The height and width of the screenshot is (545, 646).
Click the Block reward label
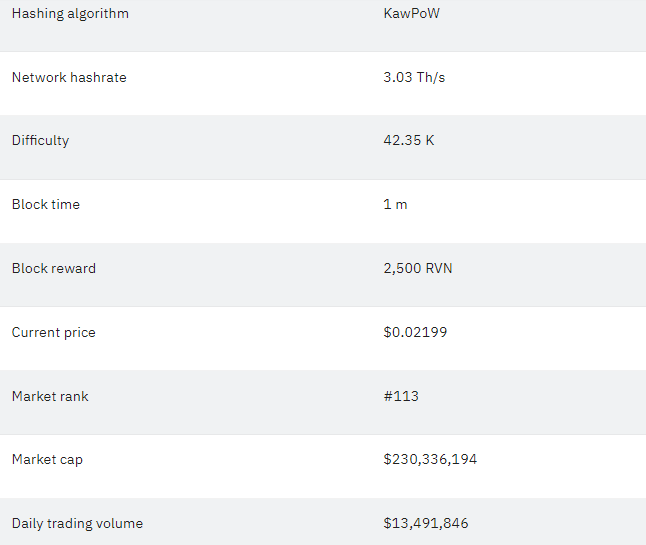(x=54, y=269)
